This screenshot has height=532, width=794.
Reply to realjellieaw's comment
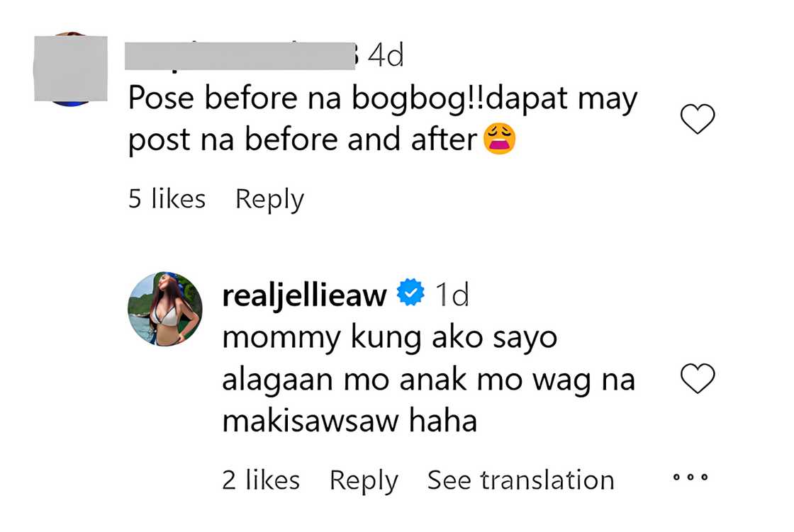click(x=364, y=481)
